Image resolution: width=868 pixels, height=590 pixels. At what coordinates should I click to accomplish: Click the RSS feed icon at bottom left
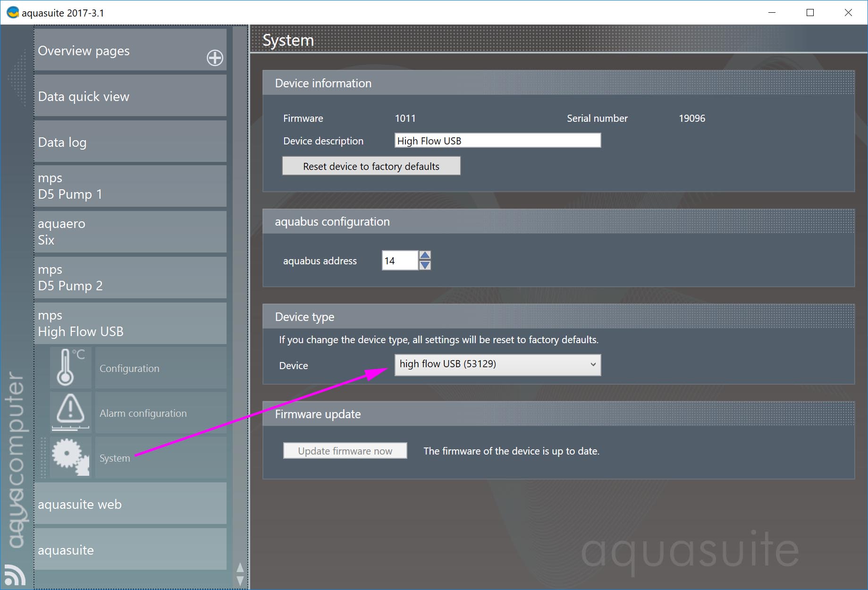click(x=15, y=575)
